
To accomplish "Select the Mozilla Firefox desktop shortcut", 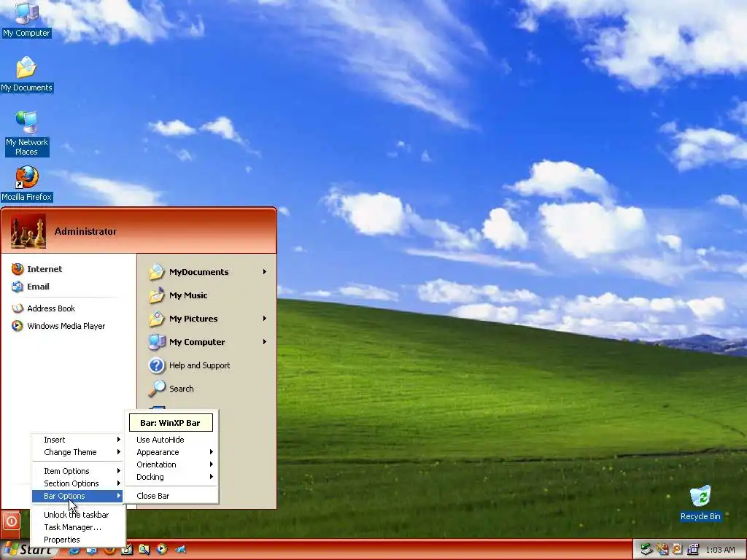I will tap(27, 184).
